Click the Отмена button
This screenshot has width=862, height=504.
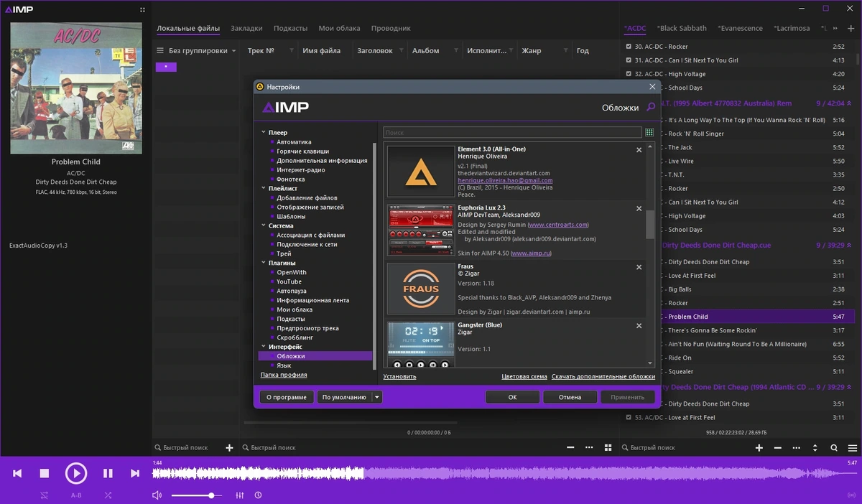tap(570, 397)
